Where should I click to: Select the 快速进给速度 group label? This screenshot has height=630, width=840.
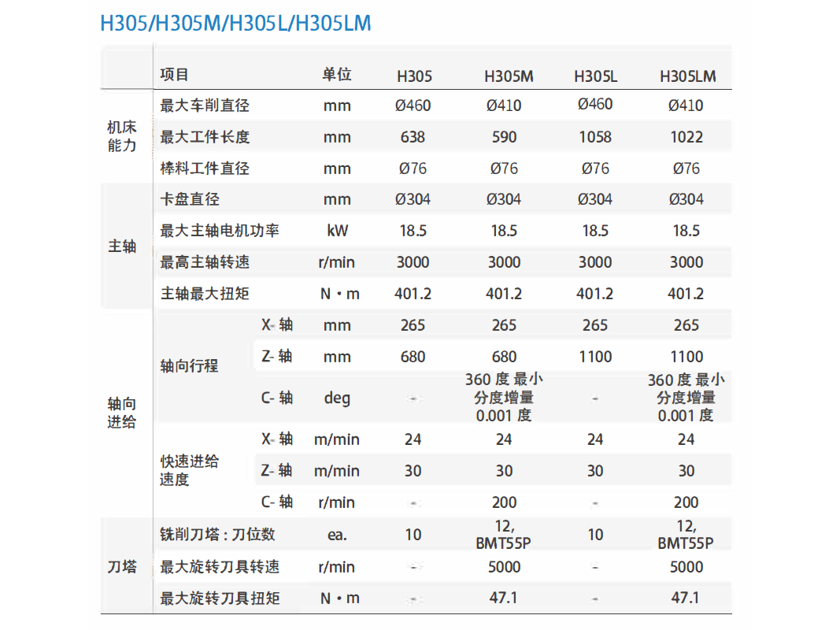[x=189, y=470]
